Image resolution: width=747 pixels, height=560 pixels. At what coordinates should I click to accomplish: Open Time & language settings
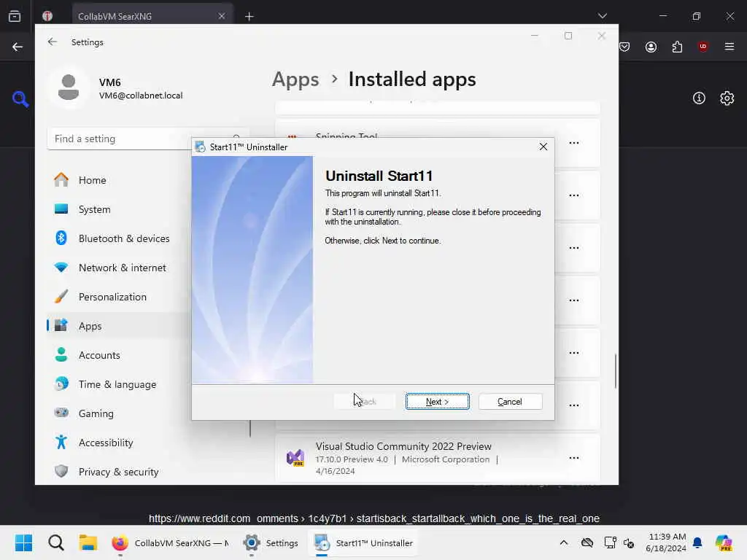tap(119, 384)
